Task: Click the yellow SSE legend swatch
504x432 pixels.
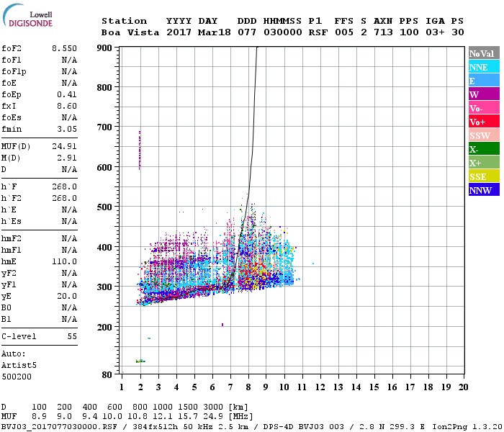Action: point(484,176)
